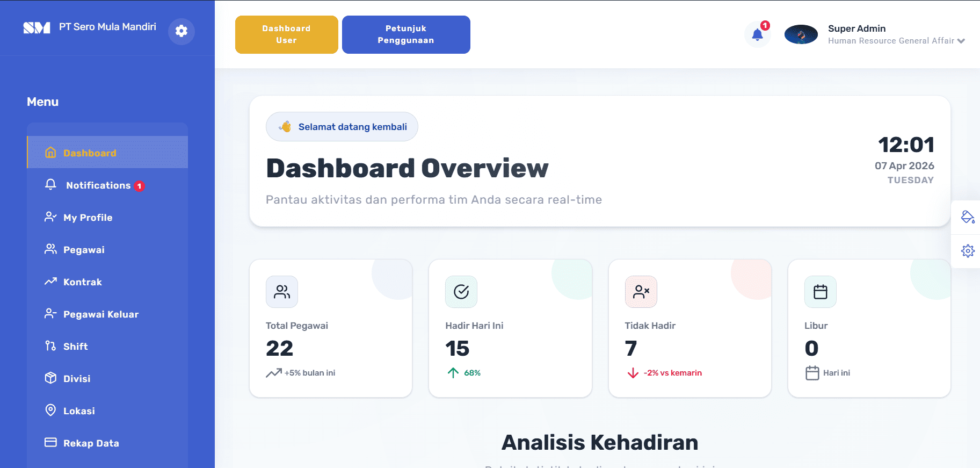The width and height of the screenshot is (980, 468).
Task: Click the SM company logo
Action: pyautogui.click(x=37, y=27)
